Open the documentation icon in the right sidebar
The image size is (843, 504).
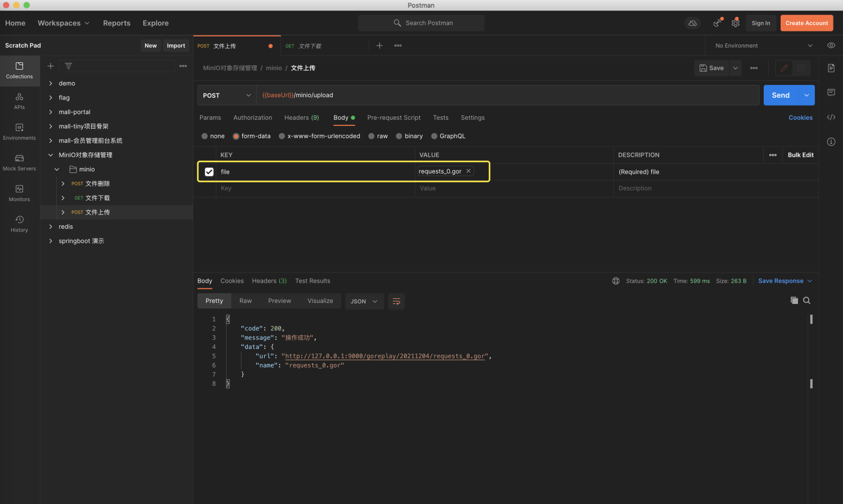pos(831,68)
